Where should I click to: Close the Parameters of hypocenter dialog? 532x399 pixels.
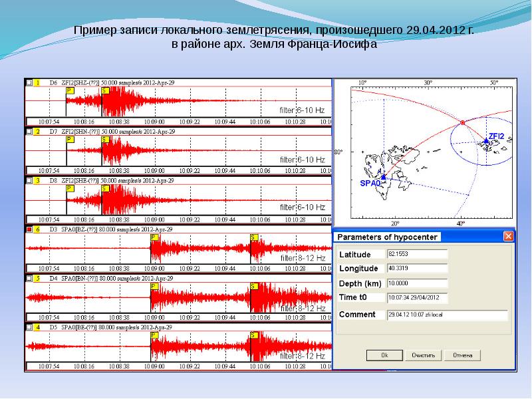pos(508,236)
